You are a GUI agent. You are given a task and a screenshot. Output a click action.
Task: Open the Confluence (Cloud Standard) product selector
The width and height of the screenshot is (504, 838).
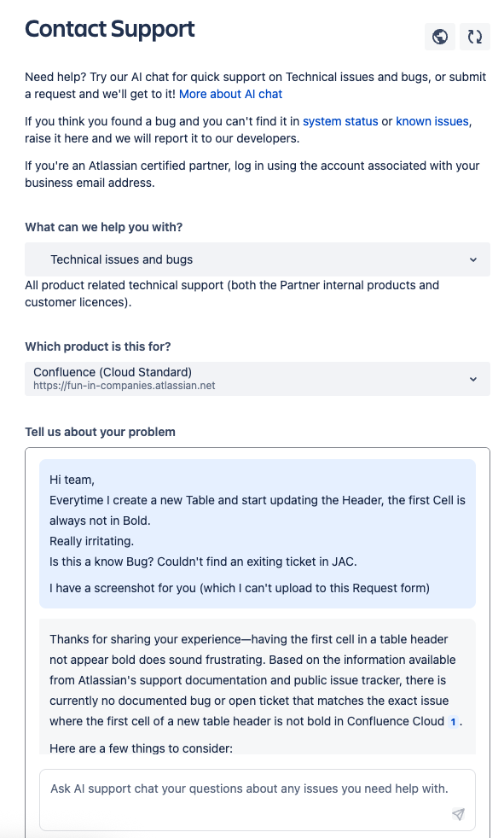[x=258, y=379]
